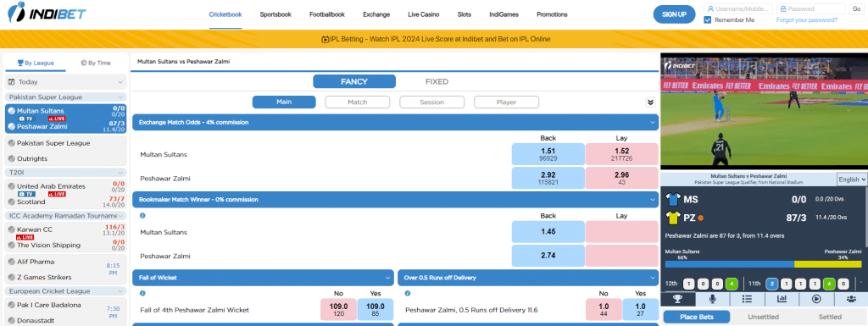
Task: Open the Today date dropdown
Action: [x=66, y=82]
